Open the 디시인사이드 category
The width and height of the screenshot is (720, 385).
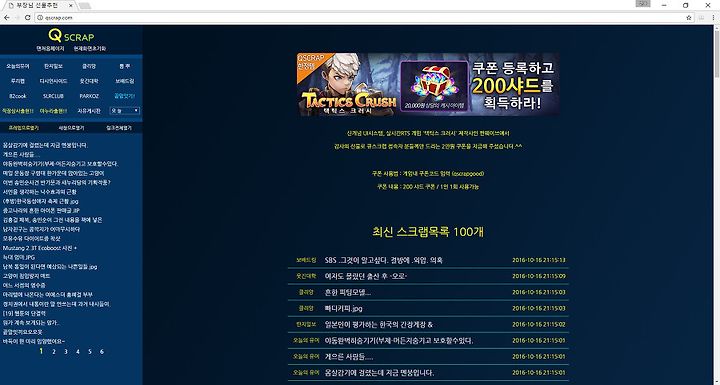(x=53, y=81)
